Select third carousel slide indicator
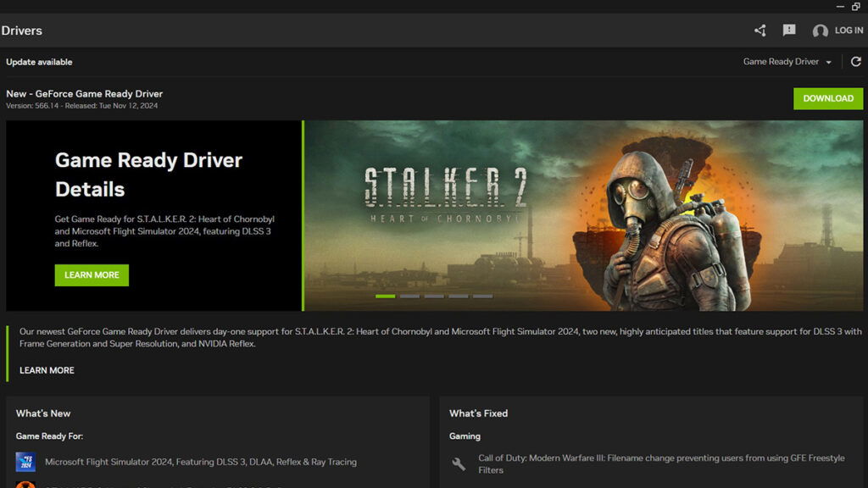 point(434,297)
